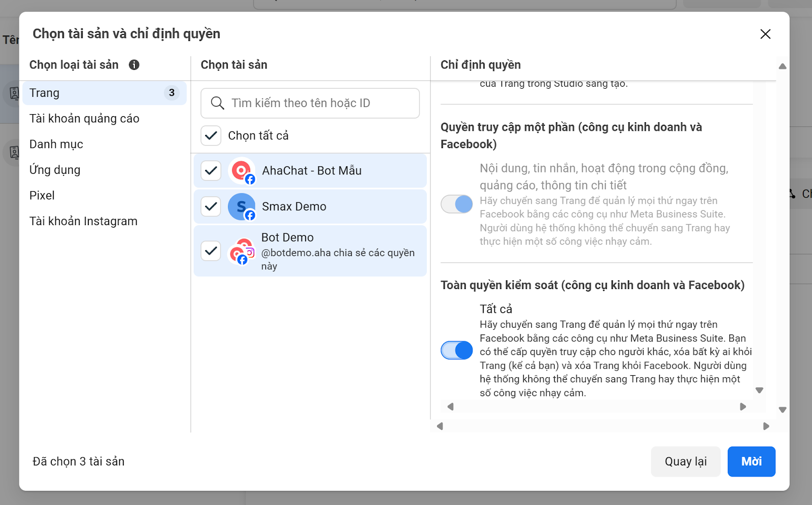Click the Bot Demo page avatar
The width and height of the screenshot is (812, 505).
[x=242, y=251]
